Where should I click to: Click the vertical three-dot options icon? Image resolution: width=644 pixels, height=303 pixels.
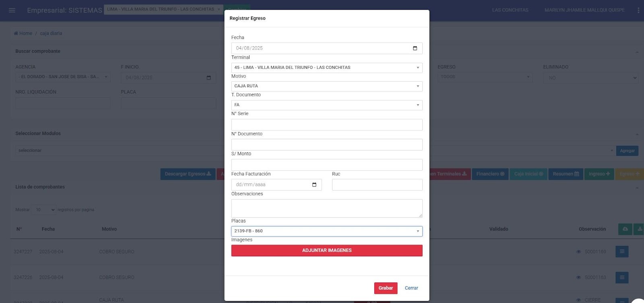[638, 10]
